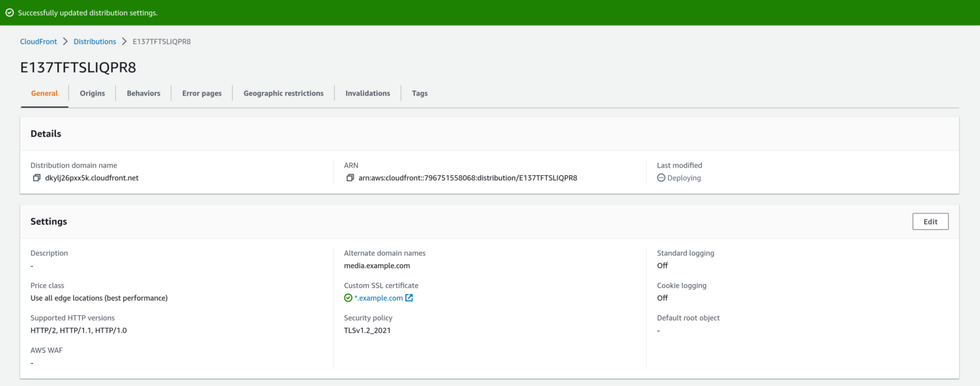
Task: Click the dkylj26pxx5k.cloudfront.net domain text
Action: (x=92, y=178)
